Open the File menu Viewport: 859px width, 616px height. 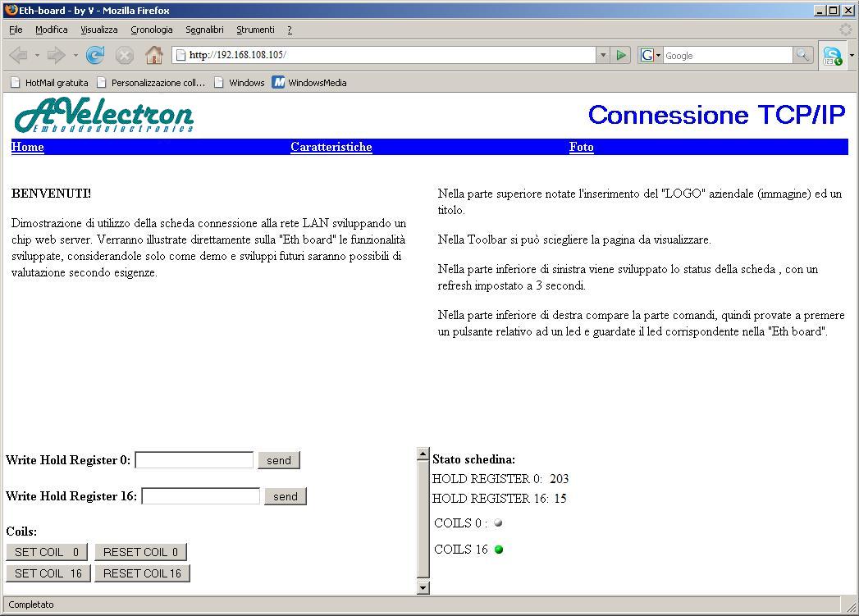[16, 30]
